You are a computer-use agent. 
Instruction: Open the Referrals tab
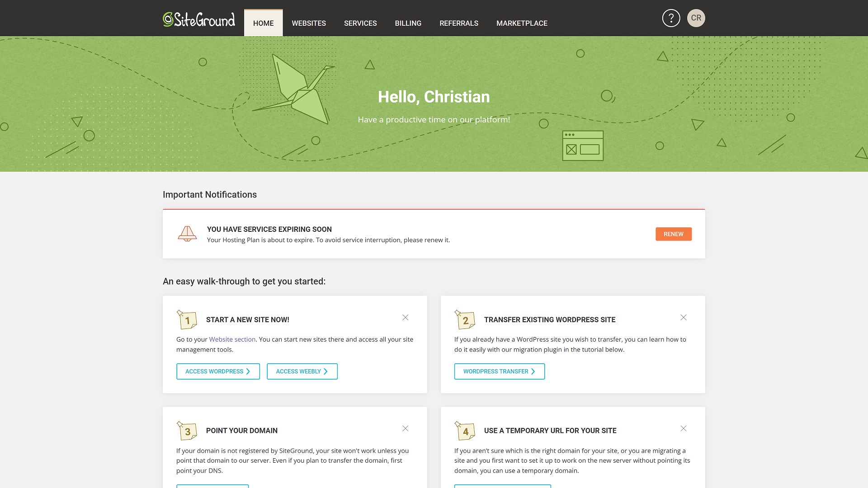coord(459,23)
